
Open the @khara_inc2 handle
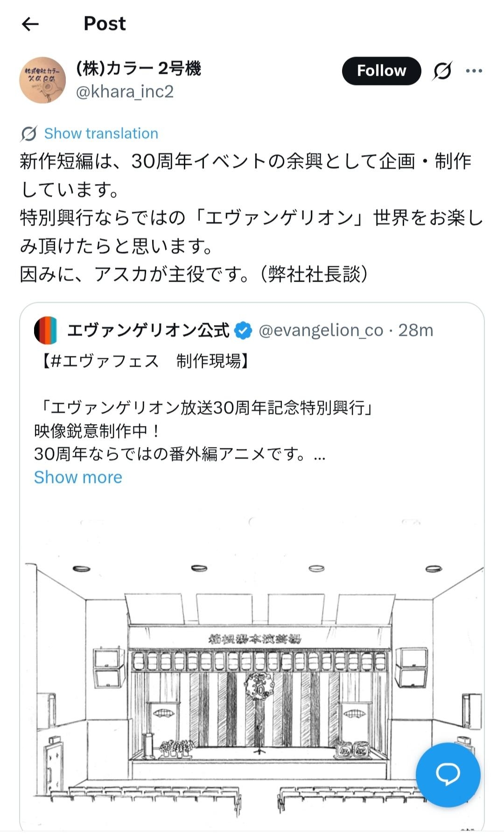point(125,92)
